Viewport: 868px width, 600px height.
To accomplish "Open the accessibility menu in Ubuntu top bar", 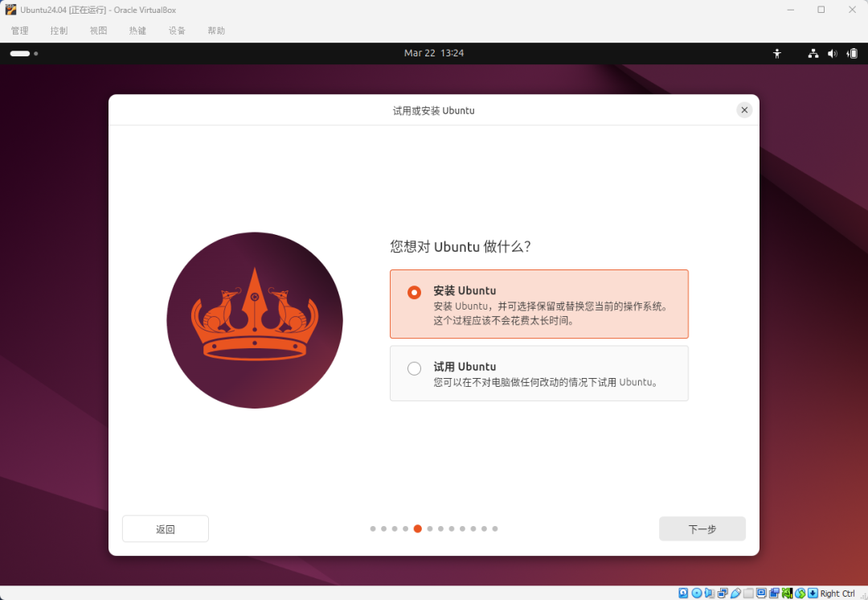I will pyautogui.click(x=776, y=53).
